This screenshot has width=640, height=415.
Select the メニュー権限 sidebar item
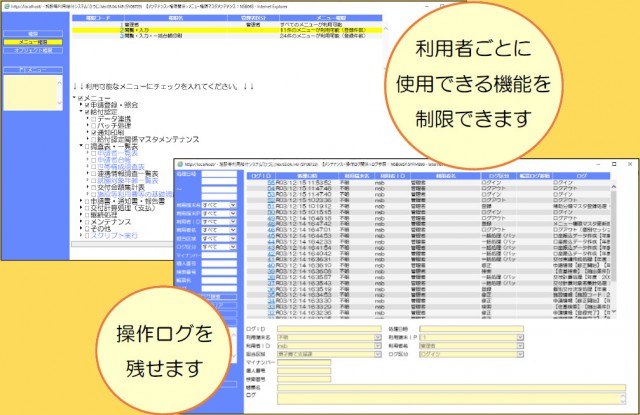point(34,42)
